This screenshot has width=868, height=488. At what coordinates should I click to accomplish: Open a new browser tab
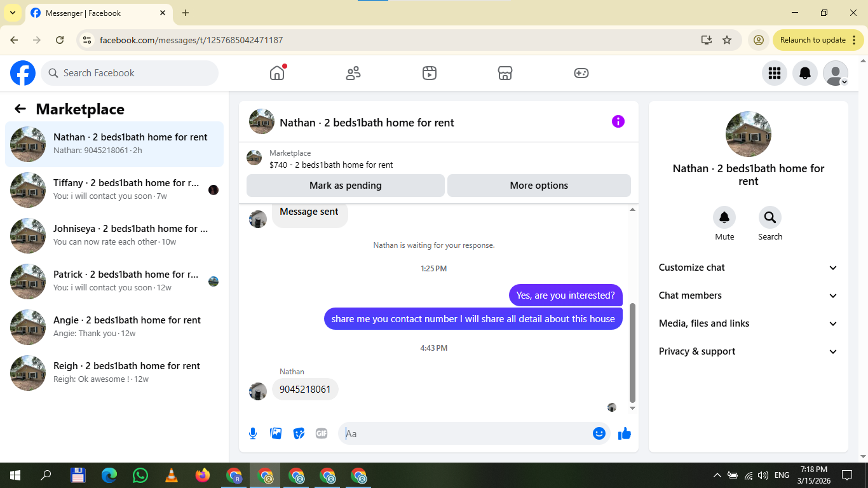pos(186,13)
